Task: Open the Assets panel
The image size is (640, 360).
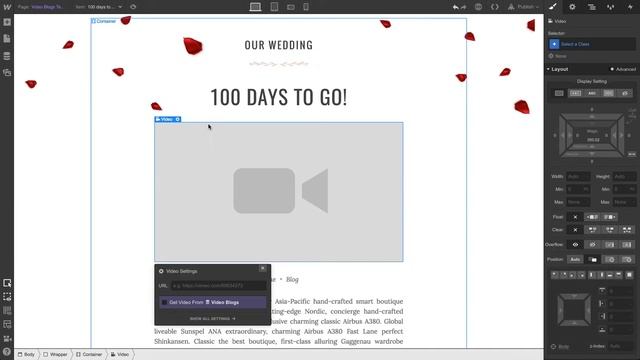Action: [x=7, y=73]
